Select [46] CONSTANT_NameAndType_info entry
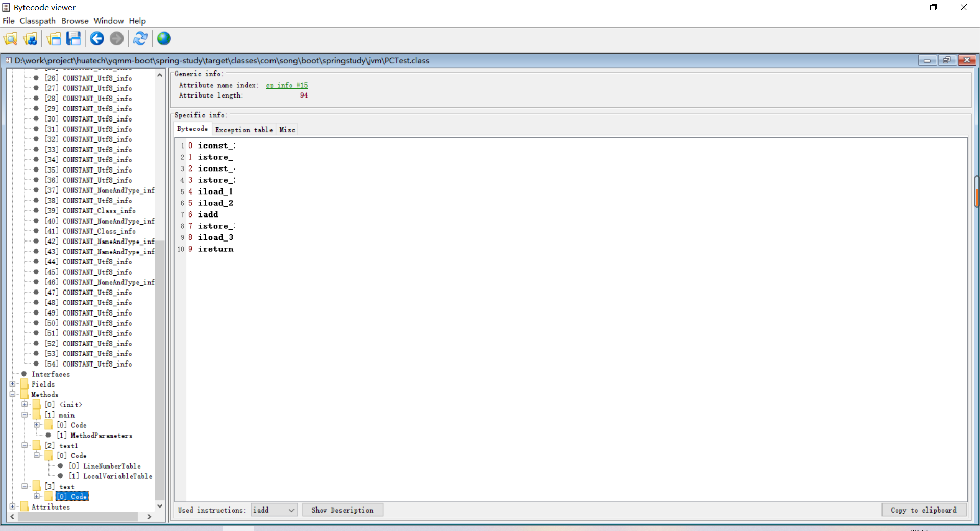The width and height of the screenshot is (980, 531). pos(100,282)
